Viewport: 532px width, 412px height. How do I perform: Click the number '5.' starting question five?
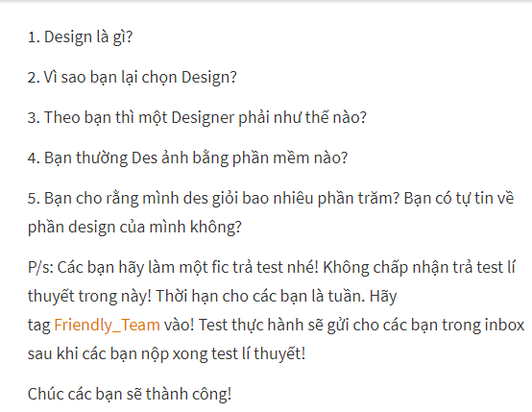coord(34,198)
